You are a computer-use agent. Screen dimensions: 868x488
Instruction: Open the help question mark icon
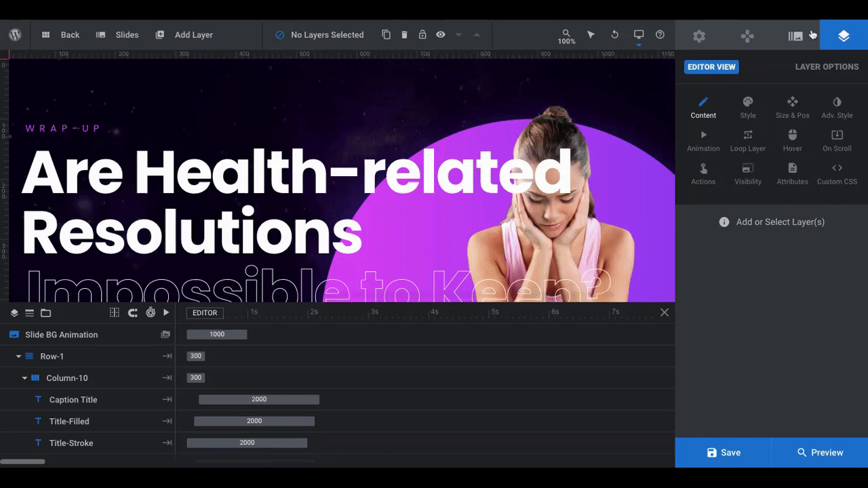tap(660, 35)
